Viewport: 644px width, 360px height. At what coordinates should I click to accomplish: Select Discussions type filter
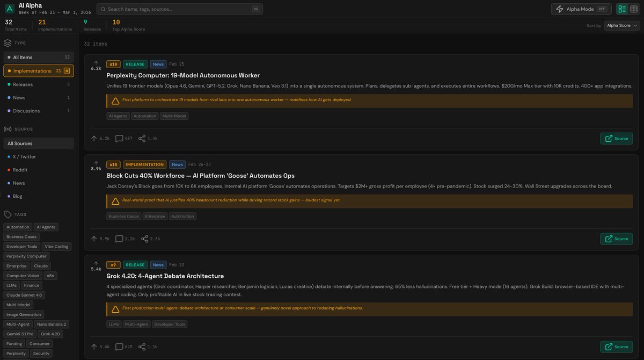[39, 111]
